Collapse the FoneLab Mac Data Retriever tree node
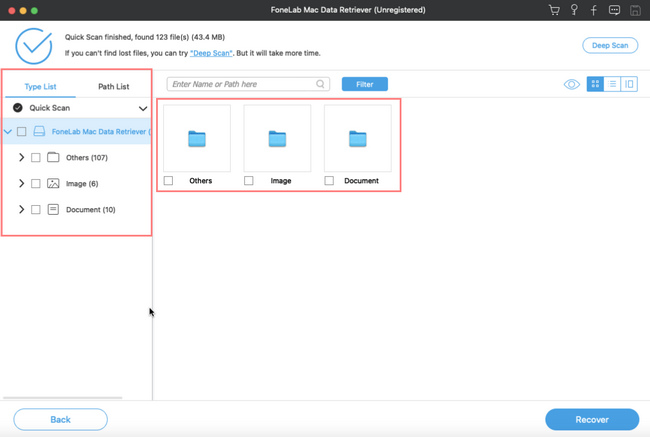The image size is (650, 437). tap(7, 132)
